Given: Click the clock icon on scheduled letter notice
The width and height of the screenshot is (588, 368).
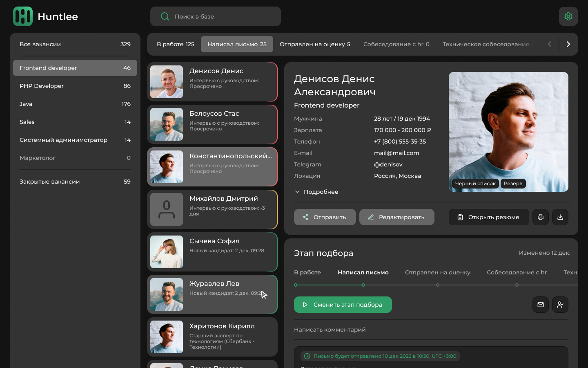Looking at the screenshot, I should [x=307, y=356].
